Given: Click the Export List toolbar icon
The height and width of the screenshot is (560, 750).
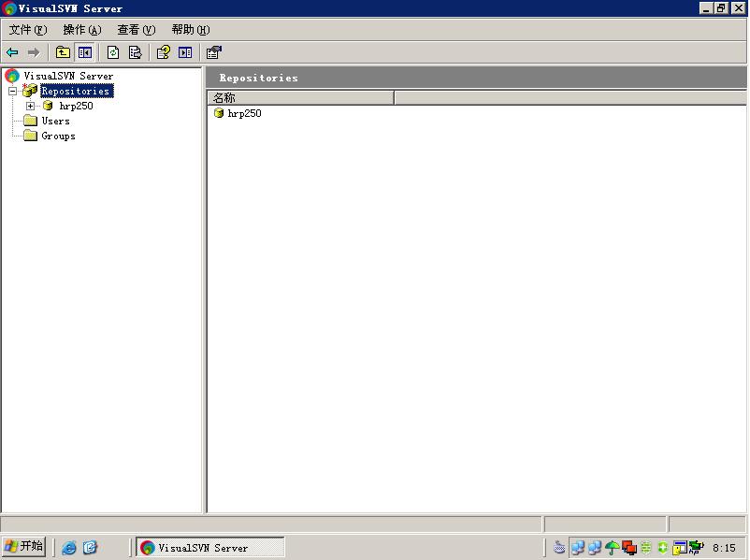Looking at the screenshot, I should pyautogui.click(x=136, y=52).
